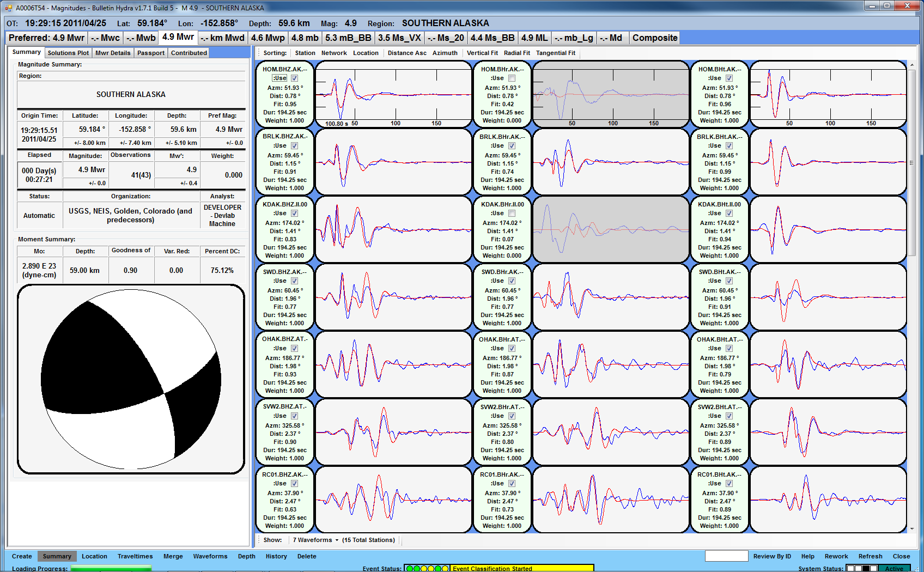Image resolution: width=924 pixels, height=572 pixels.
Task: Open the Composite tab
Action: [655, 38]
